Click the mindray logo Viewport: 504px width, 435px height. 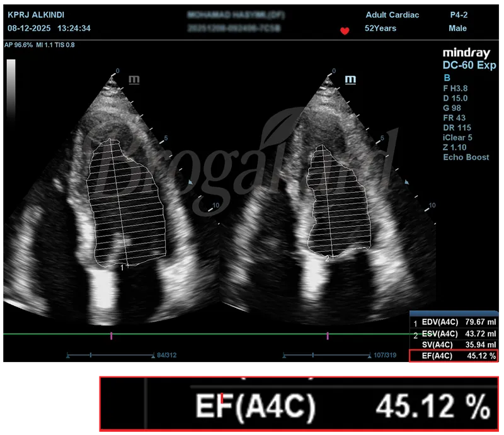[466, 53]
